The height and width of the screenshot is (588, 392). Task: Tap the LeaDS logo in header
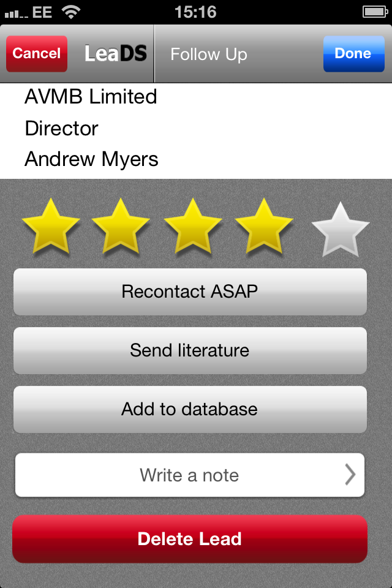(x=116, y=53)
